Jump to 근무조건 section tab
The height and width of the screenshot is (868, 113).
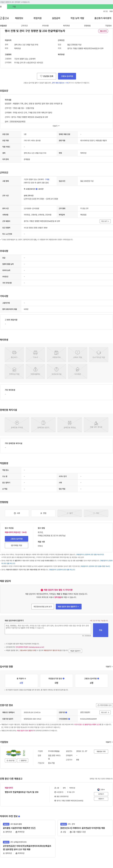click(x=24, y=26)
